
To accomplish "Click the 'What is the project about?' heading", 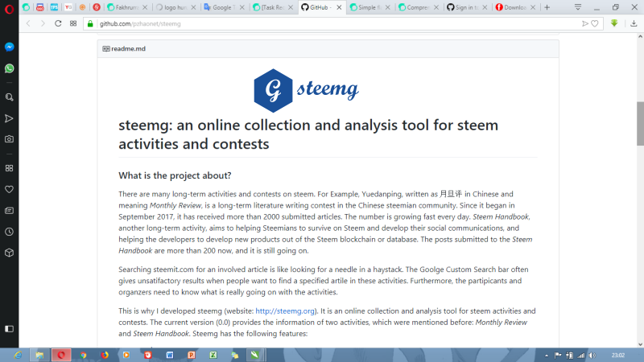I will pyautogui.click(x=175, y=175).
